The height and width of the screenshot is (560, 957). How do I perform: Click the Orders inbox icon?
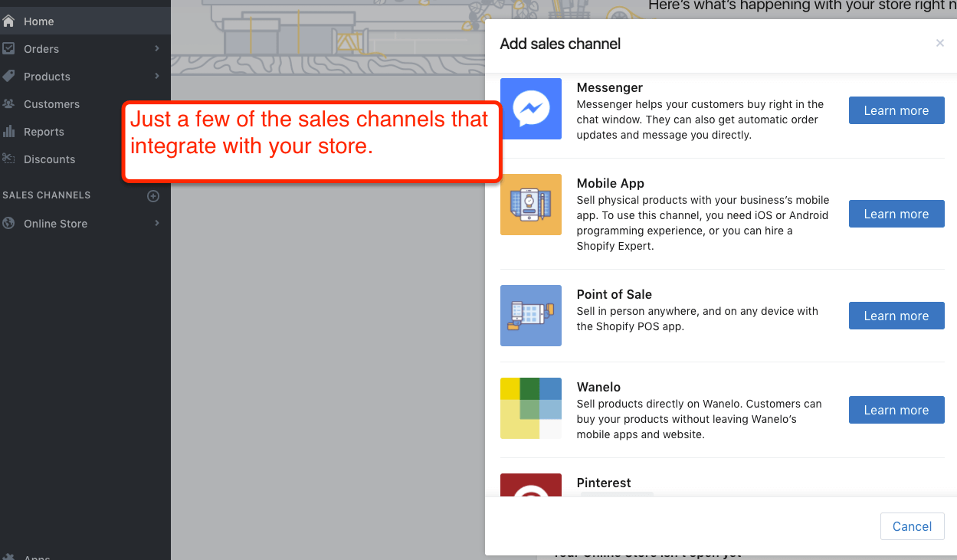tap(8, 48)
